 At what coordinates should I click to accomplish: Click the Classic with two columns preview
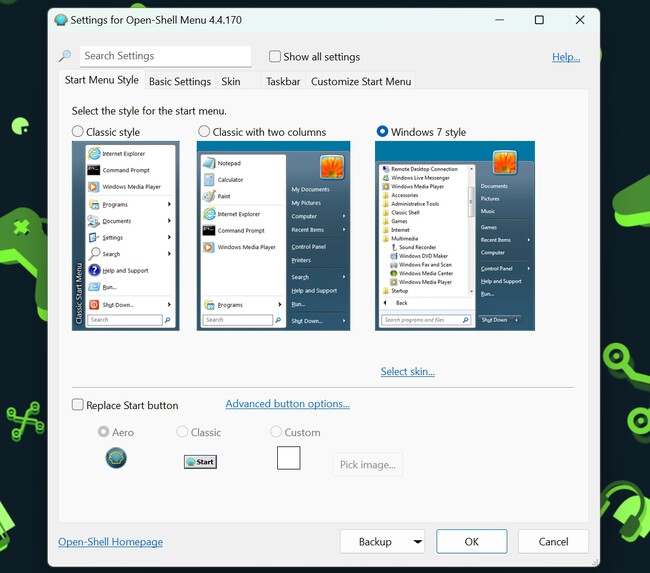(273, 236)
